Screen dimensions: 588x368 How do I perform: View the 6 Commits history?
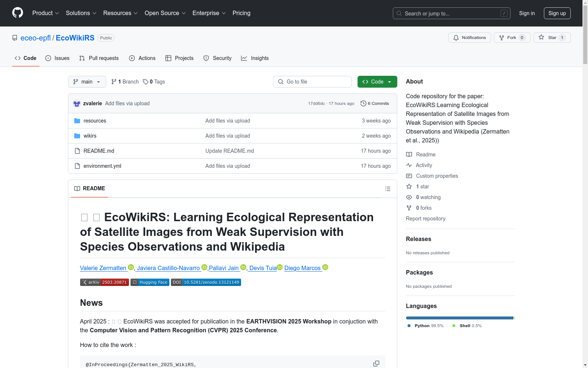[x=375, y=103]
